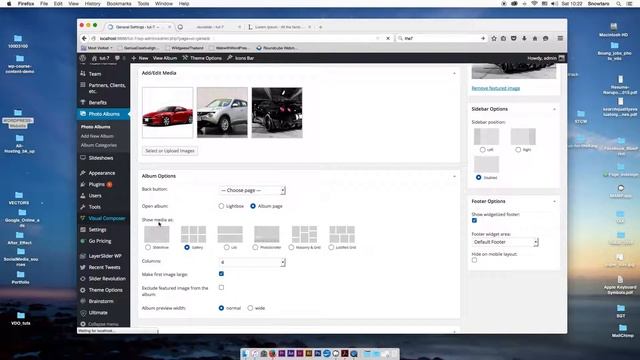Open a new Firefox tab
The width and height of the screenshot is (640, 360).
pos(320,27)
